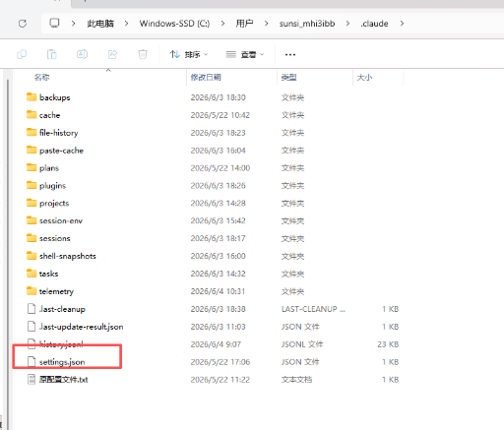Select the paste-cache folder icon
Viewport: 504px width, 430px height.
pyautogui.click(x=31, y=150)
